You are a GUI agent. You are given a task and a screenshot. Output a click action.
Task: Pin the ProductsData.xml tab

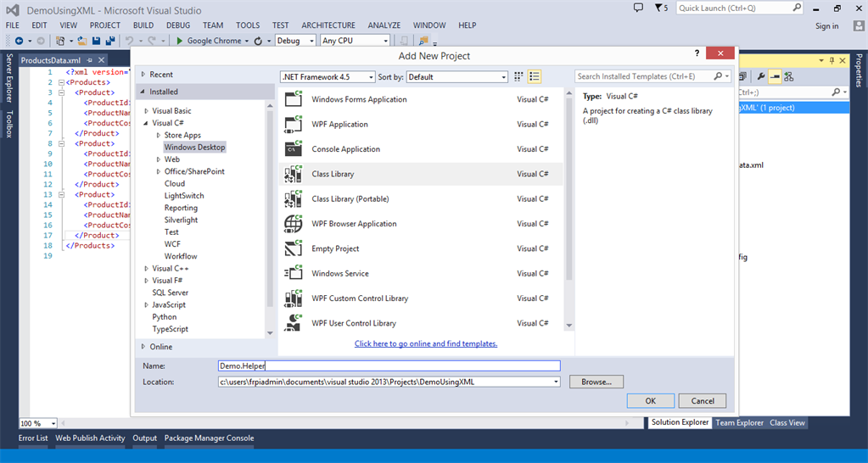[90, 60]
